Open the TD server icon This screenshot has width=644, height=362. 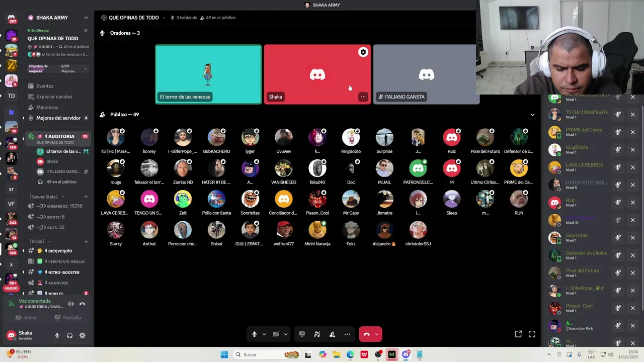coord(11,96)
